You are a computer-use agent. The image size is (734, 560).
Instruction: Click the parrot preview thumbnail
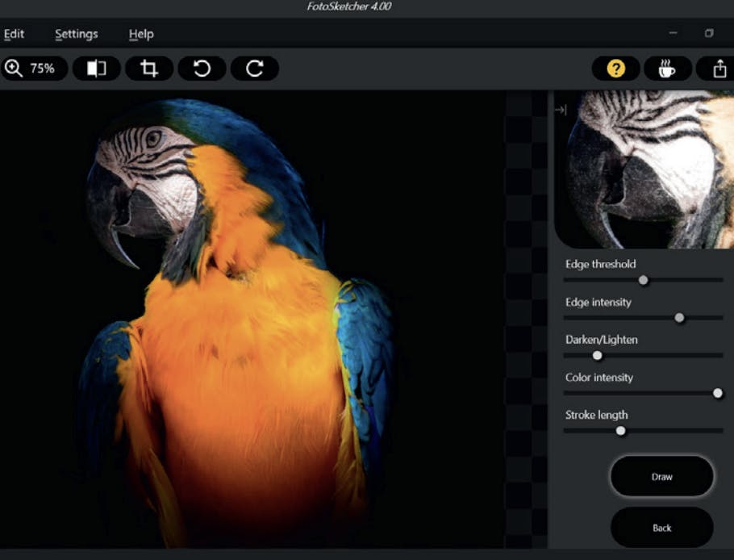coord(645,169)
